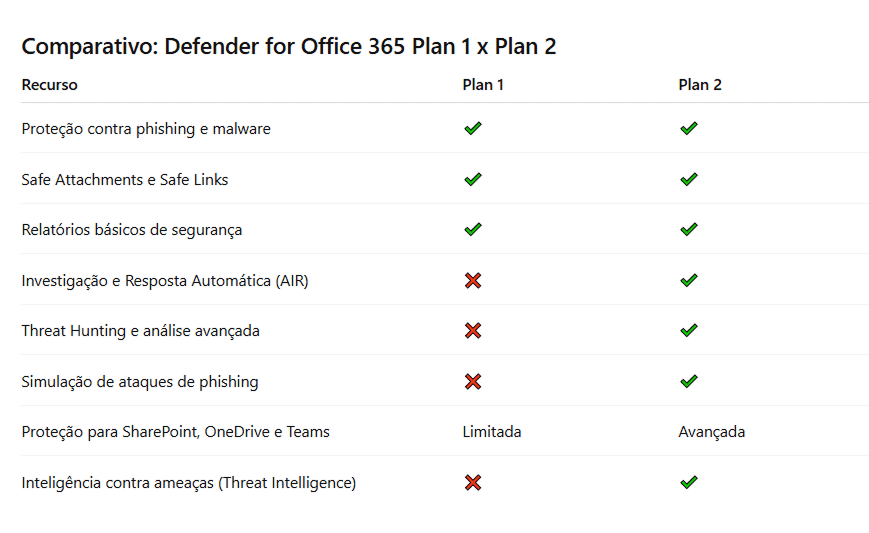
Task: Click Plan 2 checkmark for Threat Hunting
Action: 688,331
